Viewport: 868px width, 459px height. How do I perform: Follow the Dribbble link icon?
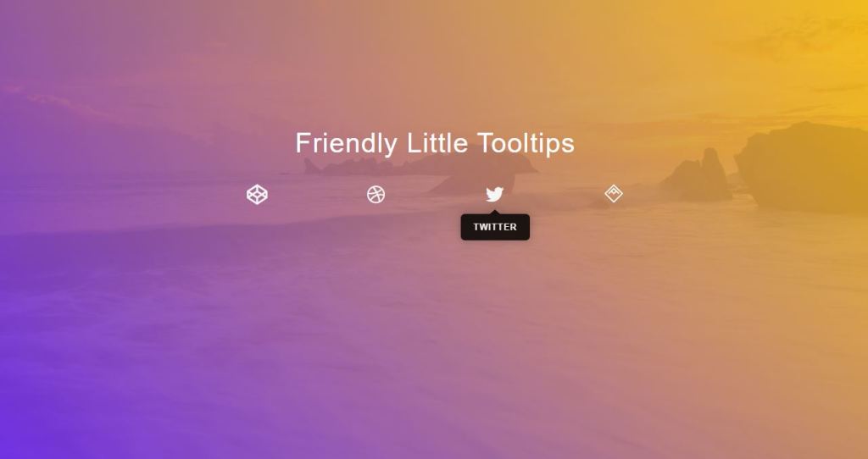376,195
